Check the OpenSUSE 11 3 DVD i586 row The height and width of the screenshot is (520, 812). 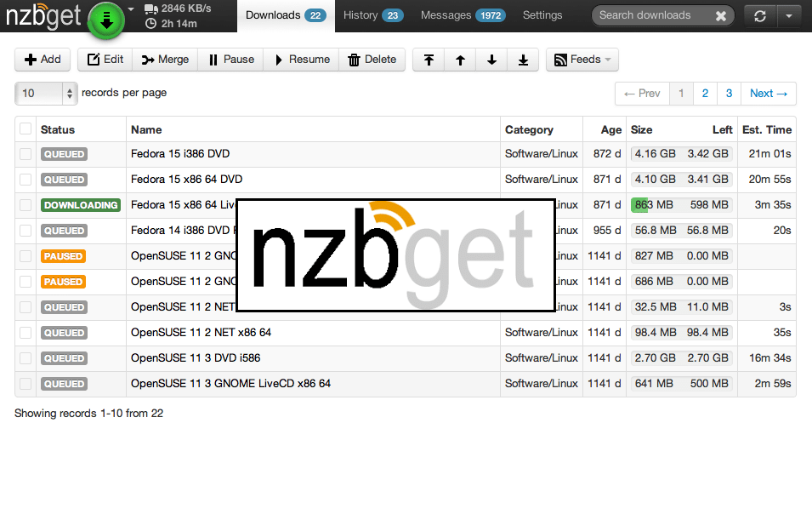26,358
